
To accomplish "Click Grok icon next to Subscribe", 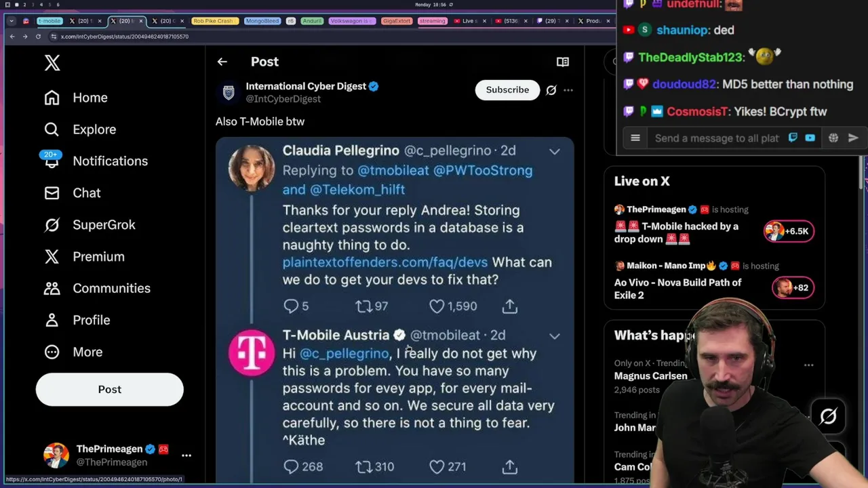I will (x=551, y=90).
